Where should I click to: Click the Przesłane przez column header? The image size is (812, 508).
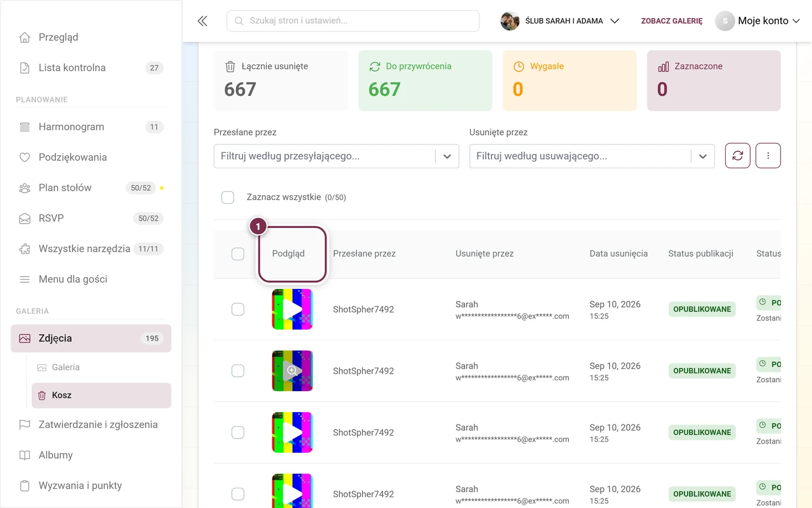click(364, 254)
